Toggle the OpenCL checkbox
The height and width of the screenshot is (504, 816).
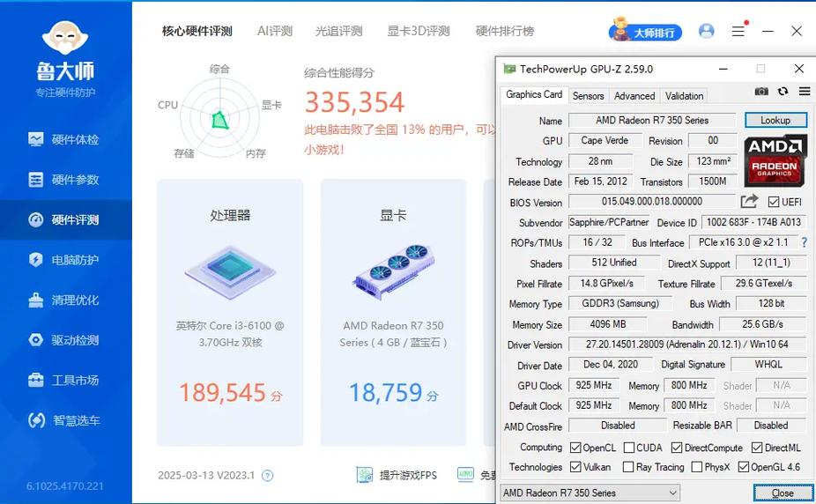(x=575, y=448)
